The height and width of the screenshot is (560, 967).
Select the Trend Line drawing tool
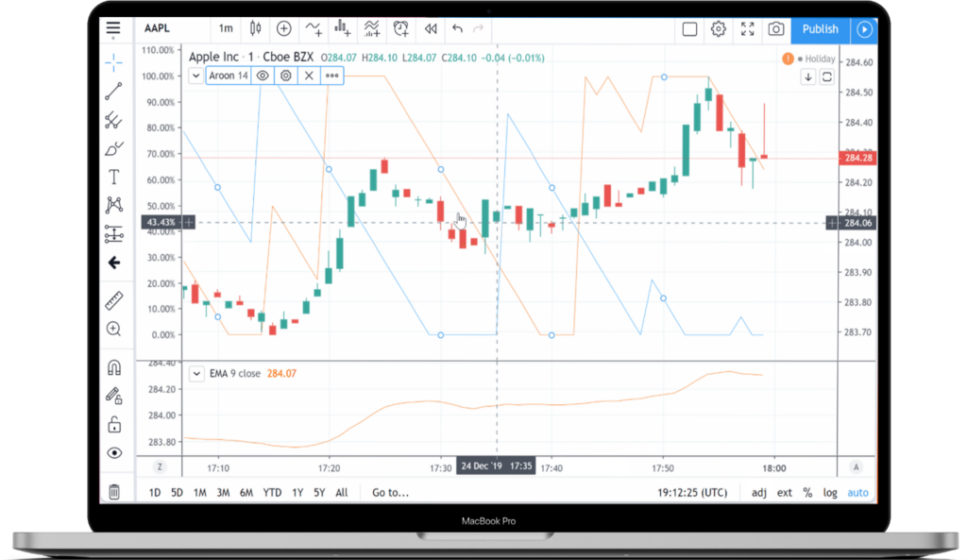114,92
